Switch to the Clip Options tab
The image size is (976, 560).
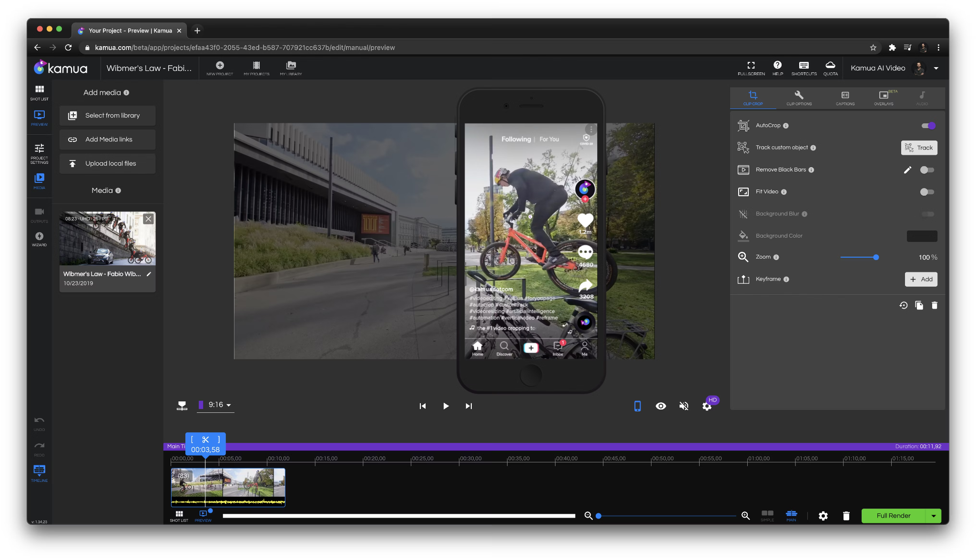tap(799, 98)
